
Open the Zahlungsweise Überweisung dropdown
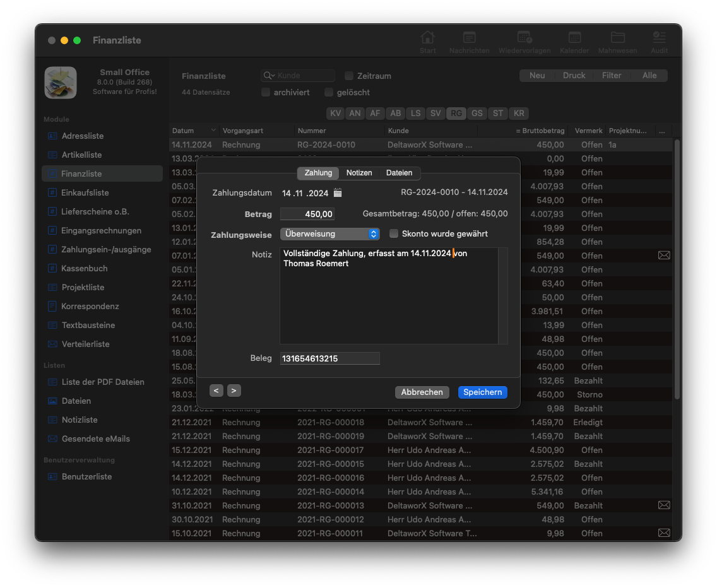click(329, 233)
